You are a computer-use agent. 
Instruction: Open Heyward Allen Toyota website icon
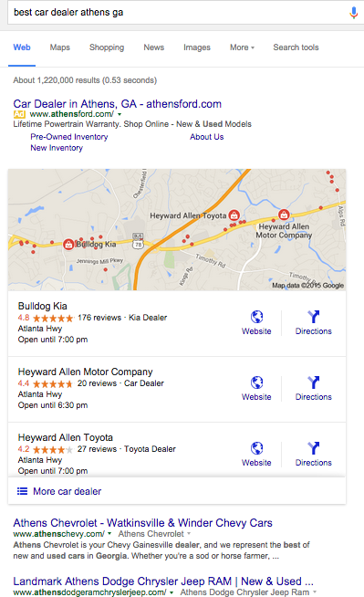(256, 448)
